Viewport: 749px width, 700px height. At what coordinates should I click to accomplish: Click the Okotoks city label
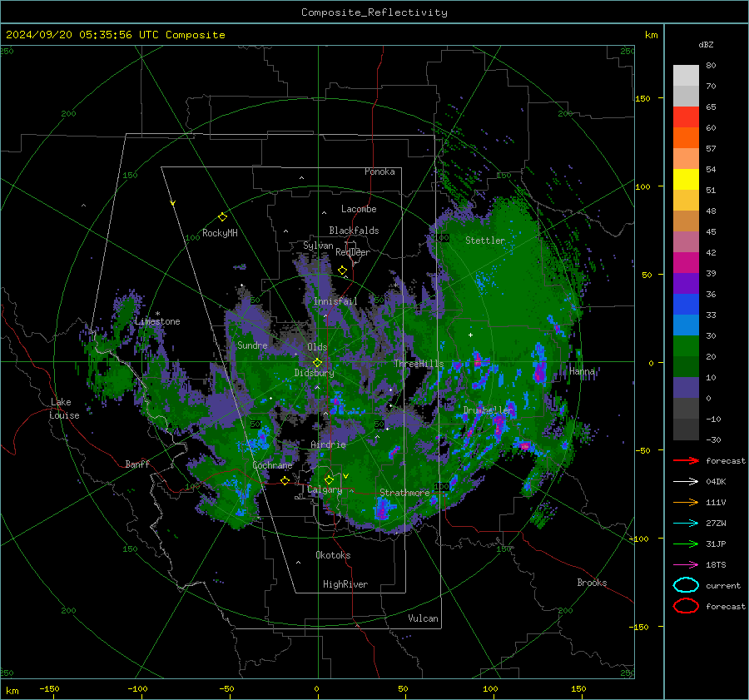point(333,554)
